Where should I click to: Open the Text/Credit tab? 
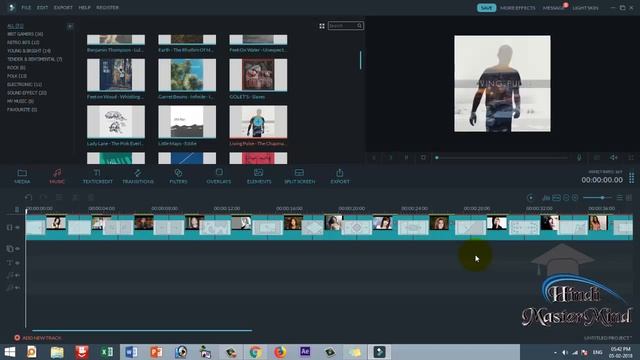pyautogui.click(x=97, y=176)
